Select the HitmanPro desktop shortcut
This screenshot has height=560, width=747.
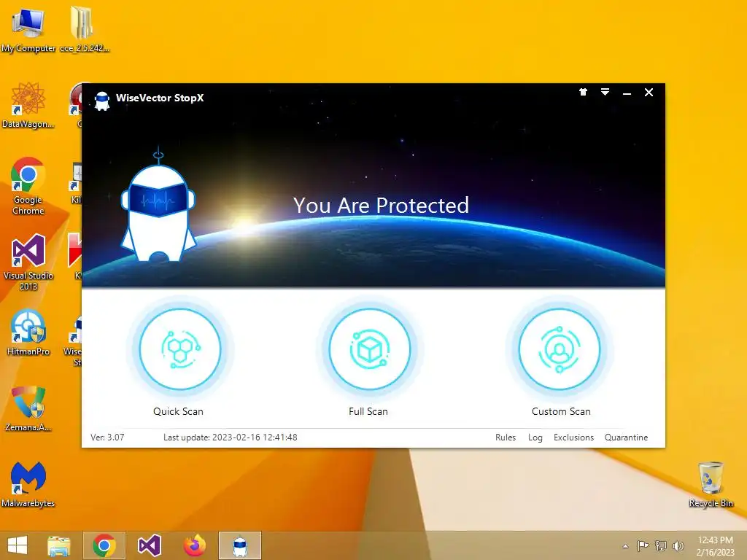click(x=28, y=332)
